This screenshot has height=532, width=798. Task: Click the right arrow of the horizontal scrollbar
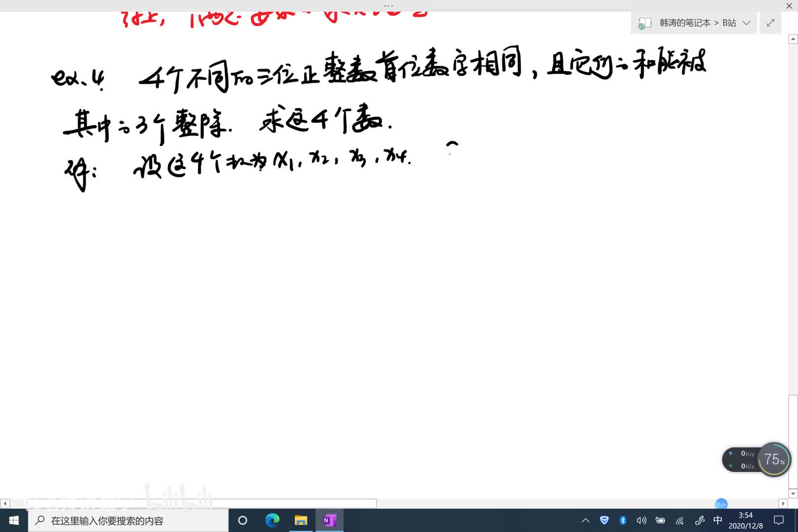783,503
